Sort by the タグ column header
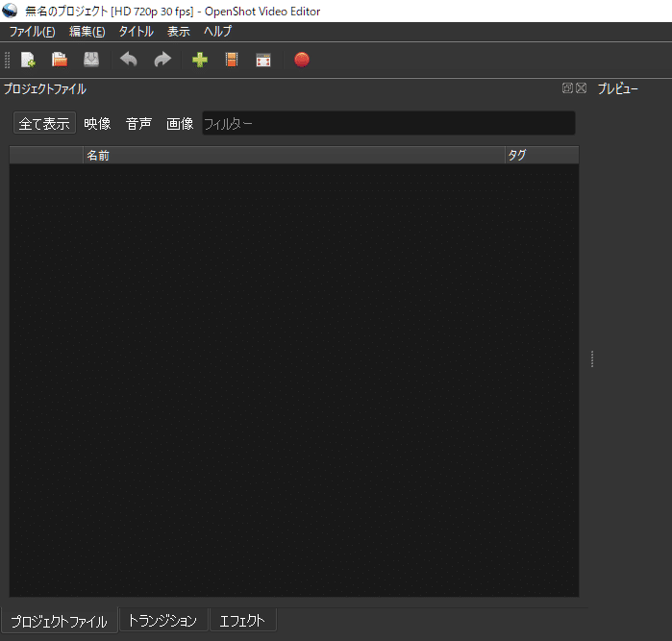Image resolution: width=672 pixels, height=641 pixels. tap(541, 155)
